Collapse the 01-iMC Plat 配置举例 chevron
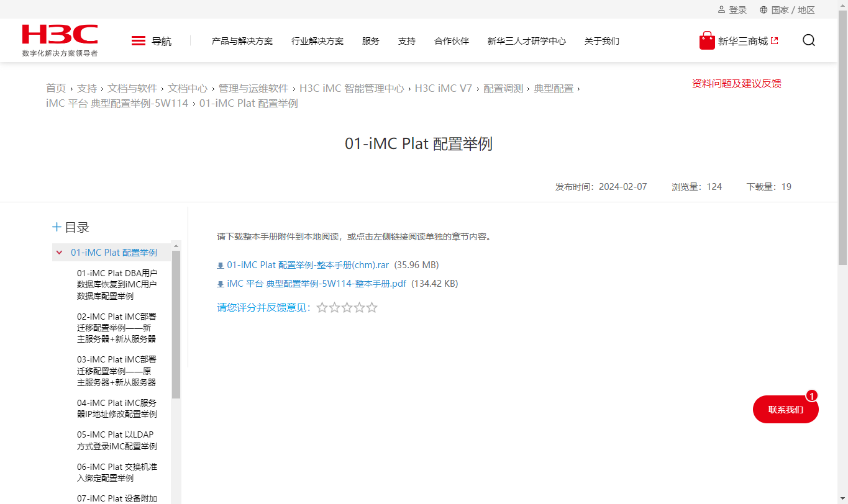This screenshot has width=848, height=504. click(x=59, y=253)
